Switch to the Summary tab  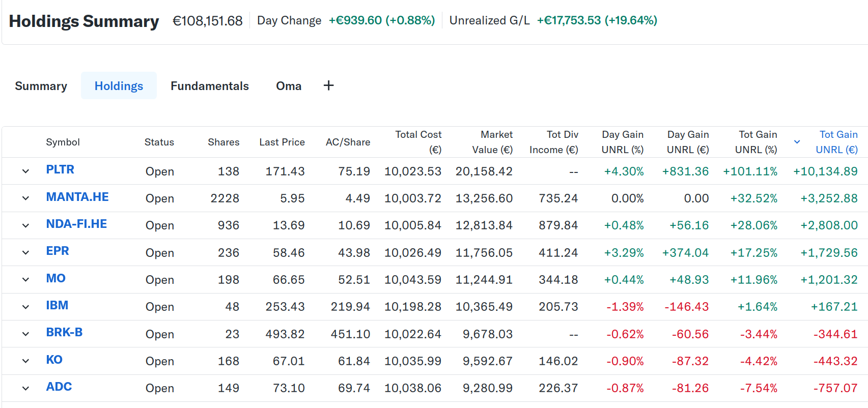[x=41, y=86]
